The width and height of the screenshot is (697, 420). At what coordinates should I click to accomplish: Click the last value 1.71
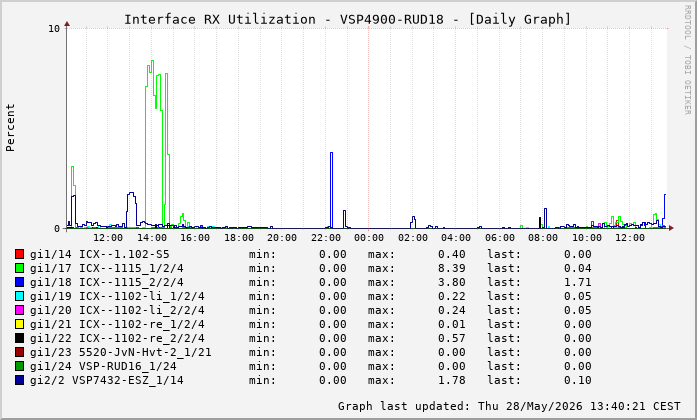(578, 282)
